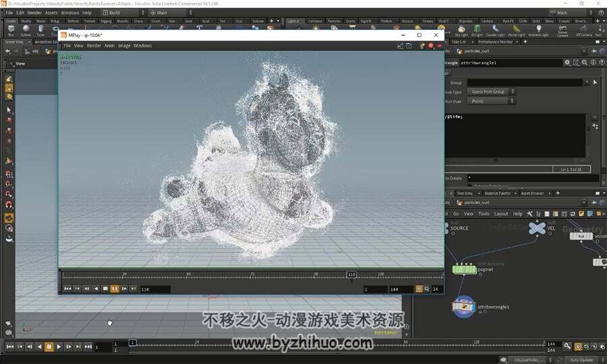Click the network sticky note icon
The width and height of the screenshot is (607, 364).
tap(581, 214)
